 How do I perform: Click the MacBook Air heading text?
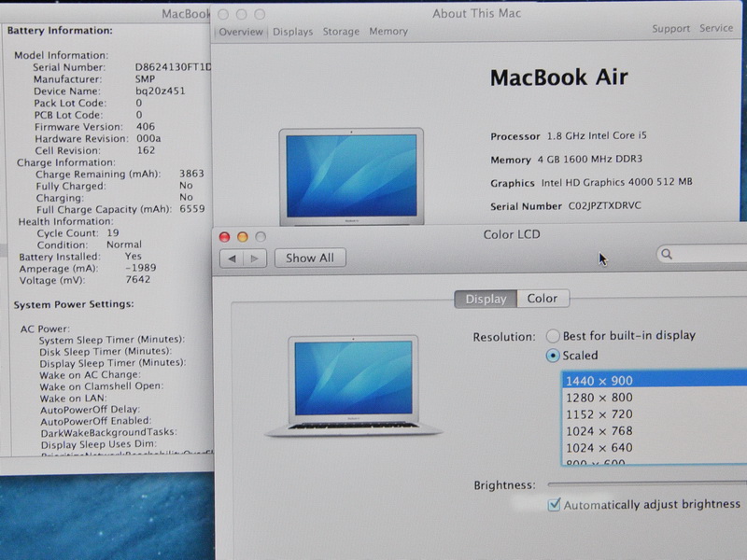click(558, 77)
